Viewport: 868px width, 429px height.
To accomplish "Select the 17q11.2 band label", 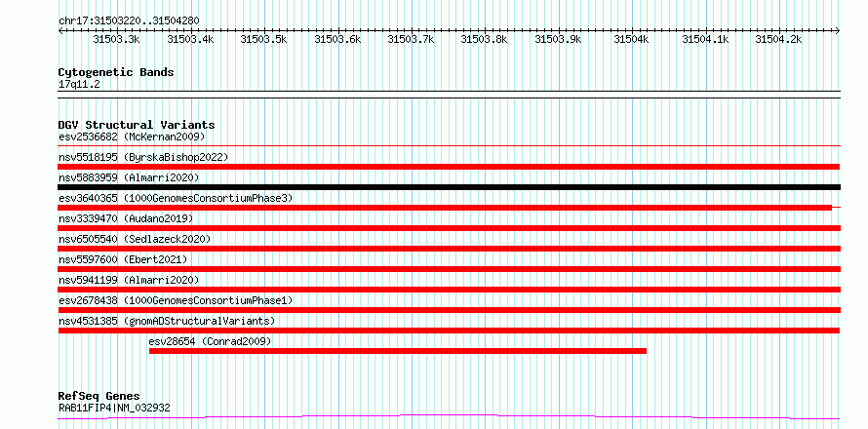I will [79, 85].
